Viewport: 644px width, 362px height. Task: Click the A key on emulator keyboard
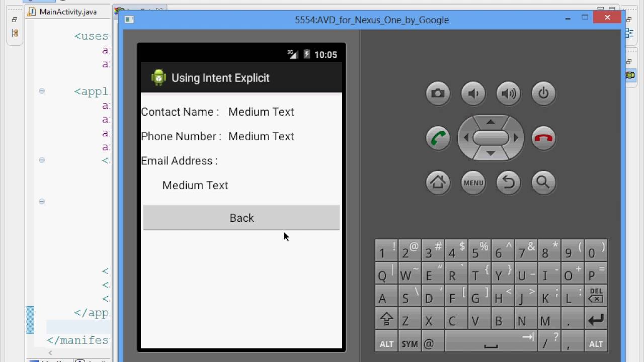[x=386, y=296]
